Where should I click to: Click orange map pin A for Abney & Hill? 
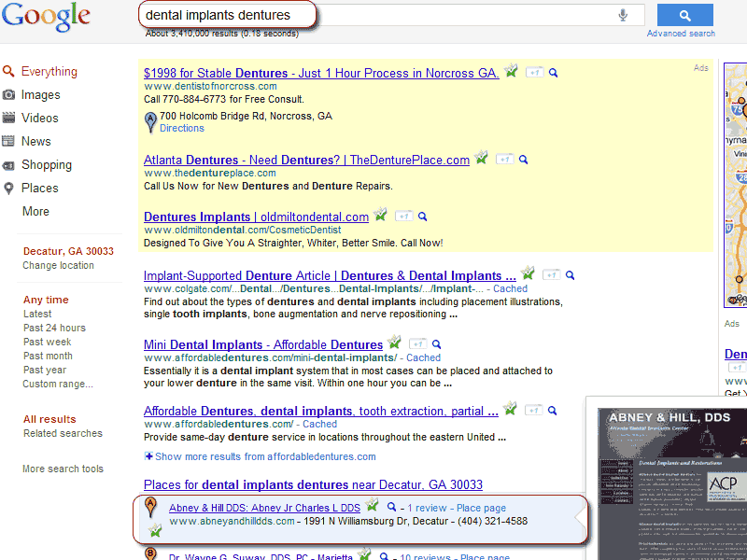tap(150, 507)
